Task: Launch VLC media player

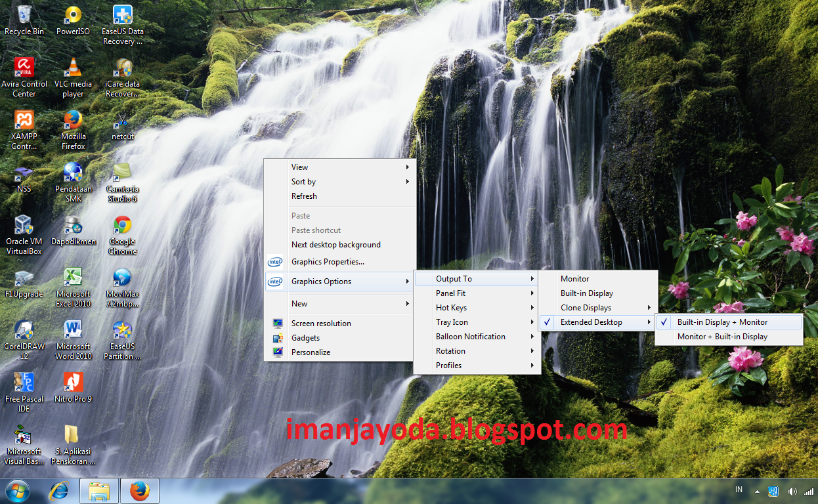Action: click(x=72, y=68)
